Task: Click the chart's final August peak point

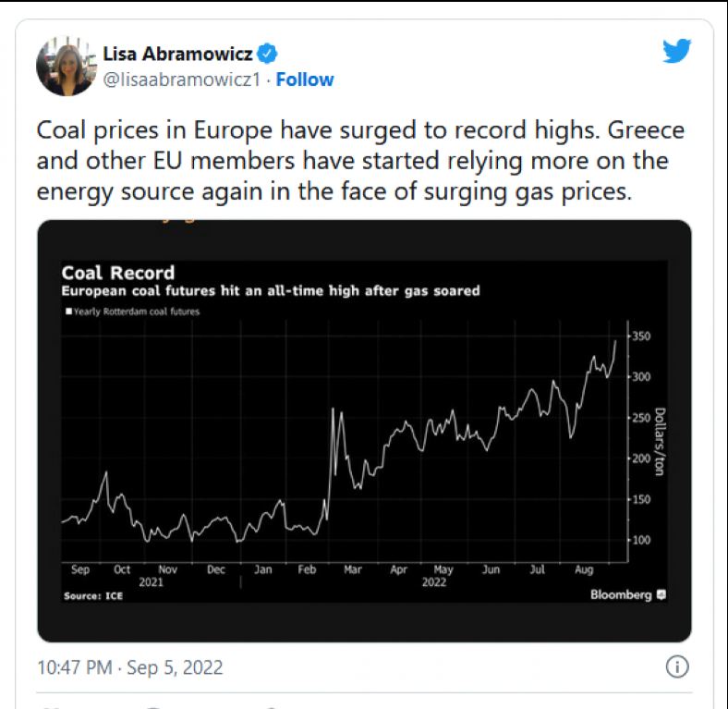Action: [615, 341]
